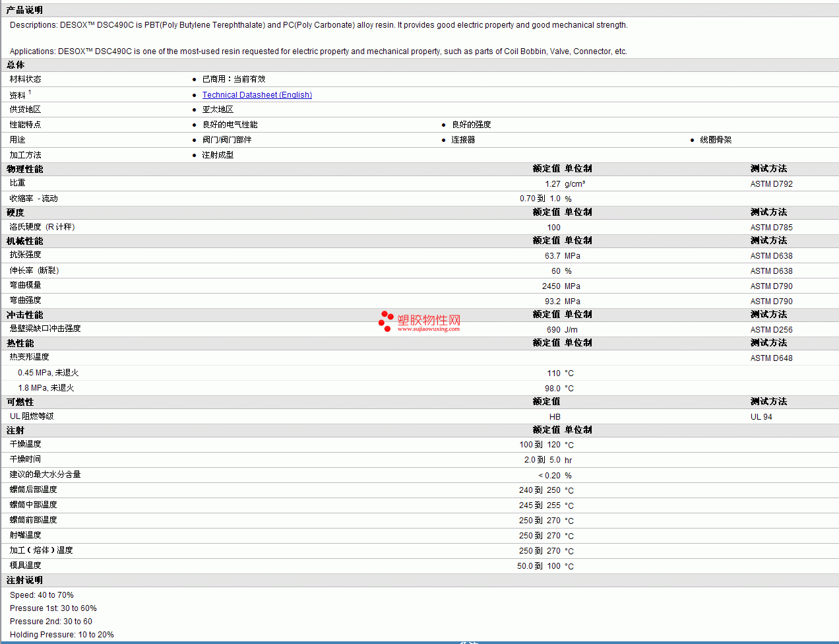The image size is (839, 644).
Task: Select the "螺筒后部温度" row label
Action: 33,490
